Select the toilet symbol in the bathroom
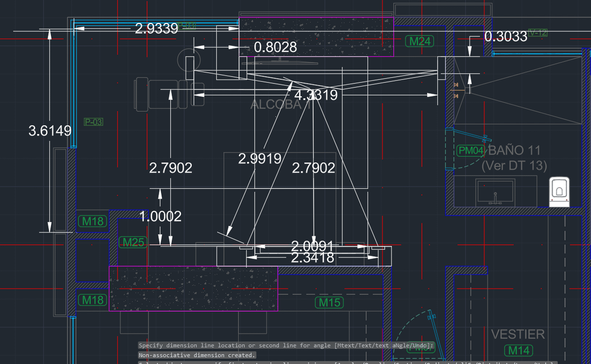The height and width of the screenshot is (364, 591). pos(559,192)
